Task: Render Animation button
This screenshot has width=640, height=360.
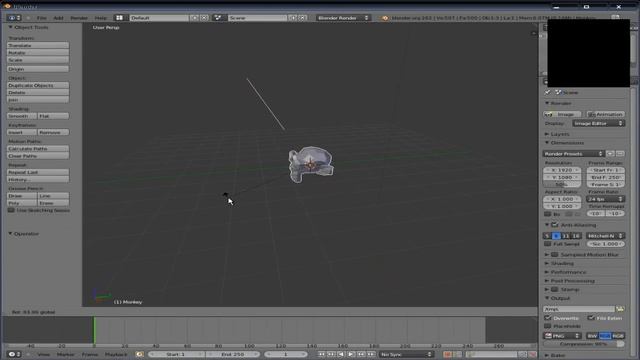Action: (x=606, y=114)
